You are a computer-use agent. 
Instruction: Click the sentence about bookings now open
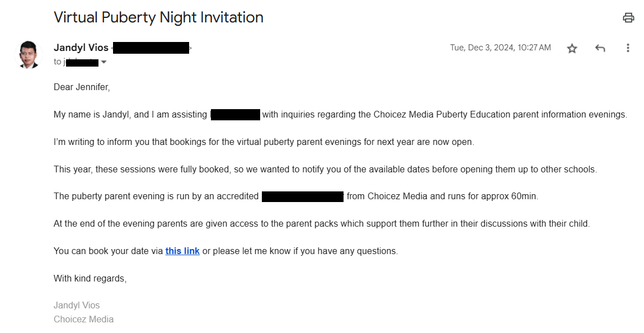pos(264,142)
